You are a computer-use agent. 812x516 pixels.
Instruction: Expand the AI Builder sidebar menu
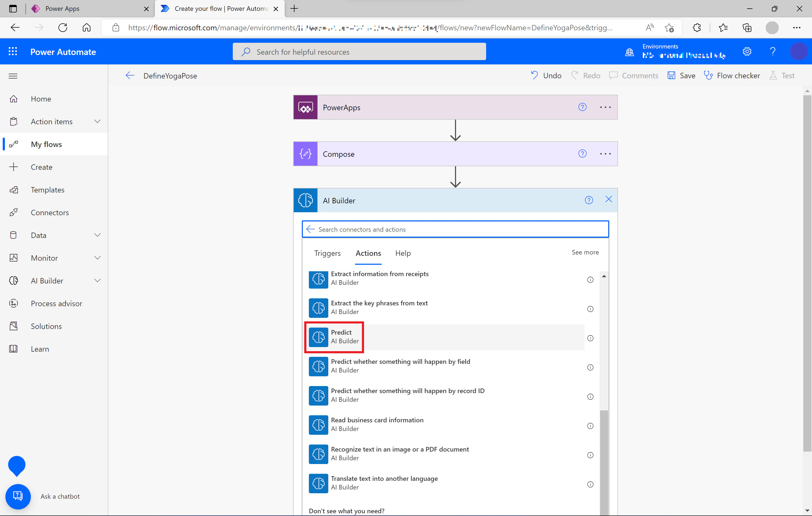(x=97, y=280)
